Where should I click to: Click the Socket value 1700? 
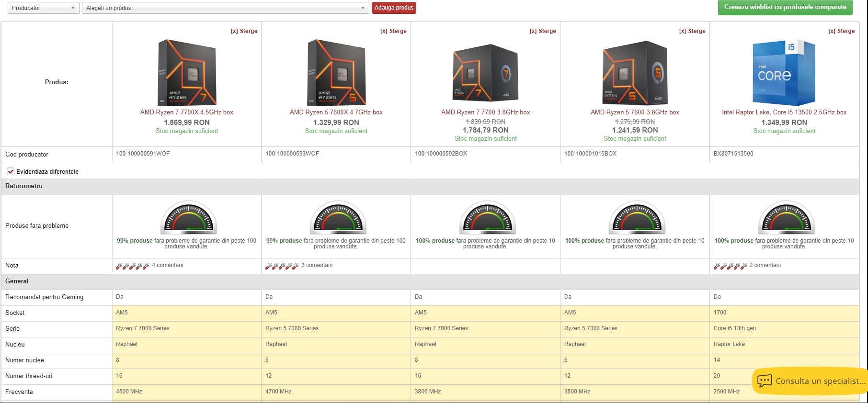720,313
